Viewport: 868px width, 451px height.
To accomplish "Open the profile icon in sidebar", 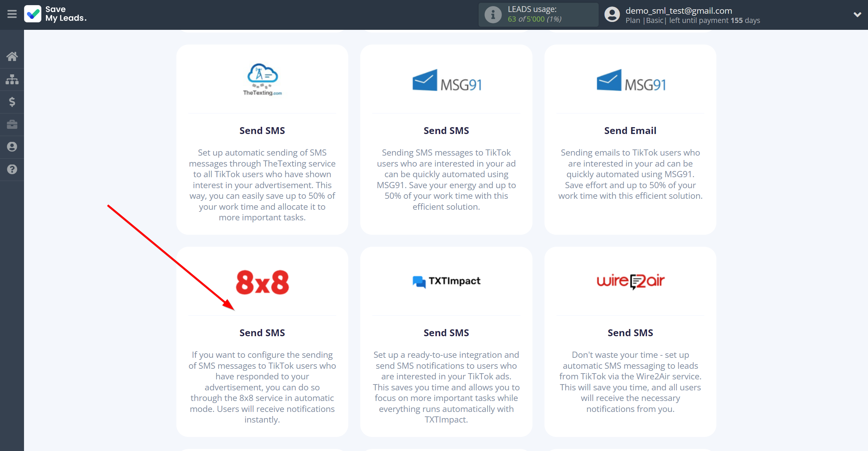I will click(12, 147).
